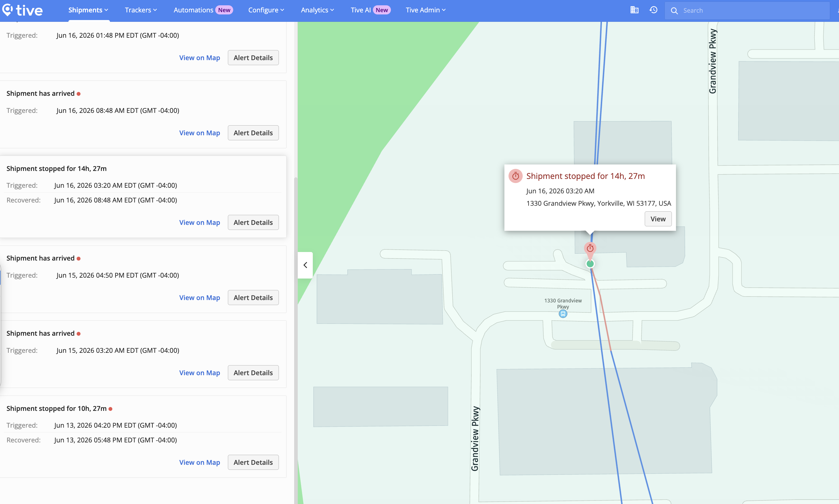View on Map for Jun 15 04:50 PM arrival

click(x=200, y=297)
